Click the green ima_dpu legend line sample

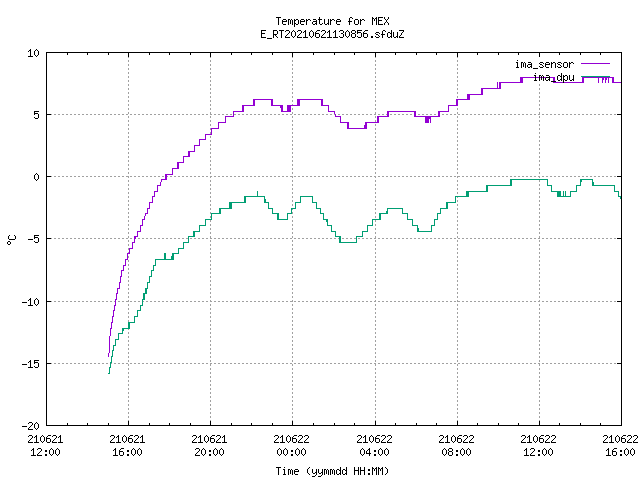(596, 77)
